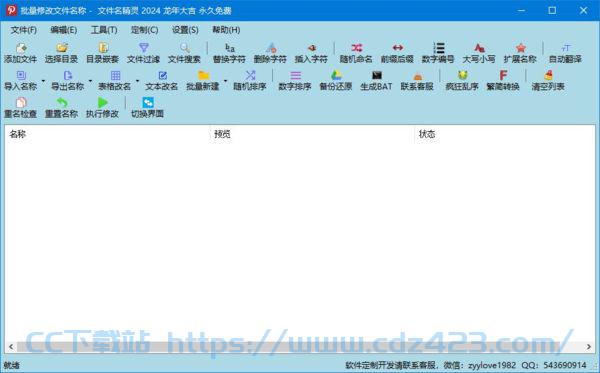Click 清空列表 to clear the list
Screen dimensions: 600x373
coord(548,80)
